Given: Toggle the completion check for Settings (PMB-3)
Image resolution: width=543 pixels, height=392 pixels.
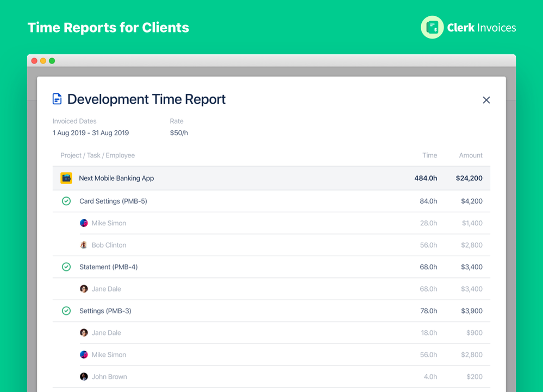Looking at the screenshot, I should point(66,311).
